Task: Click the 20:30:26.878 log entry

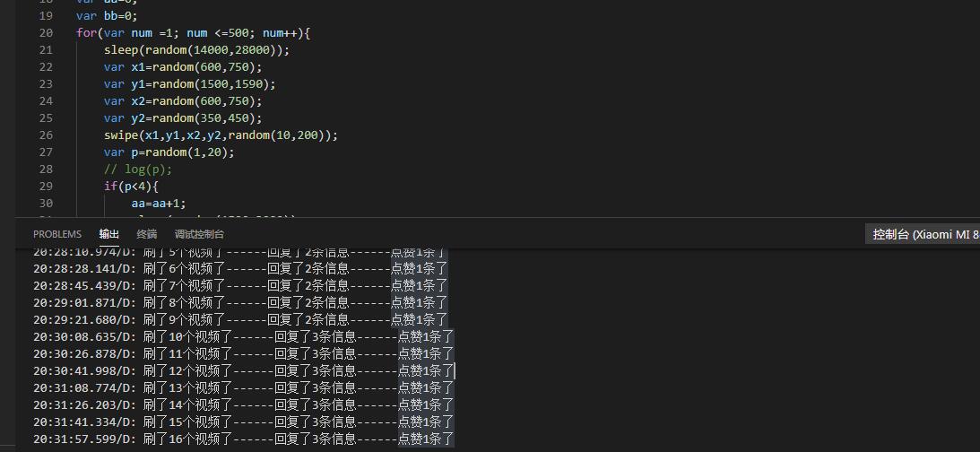Action: 244,354
